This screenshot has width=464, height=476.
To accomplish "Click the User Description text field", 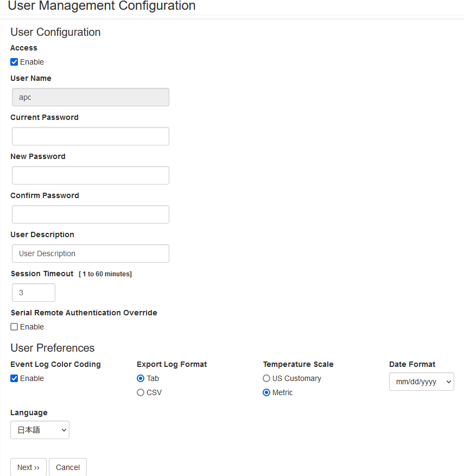I will (x=91, y=253).
